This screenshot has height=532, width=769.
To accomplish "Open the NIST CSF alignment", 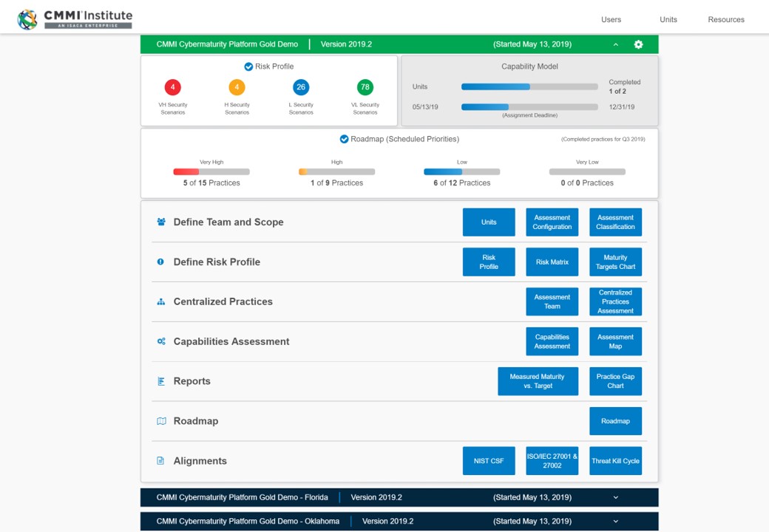I will (489, 461).
